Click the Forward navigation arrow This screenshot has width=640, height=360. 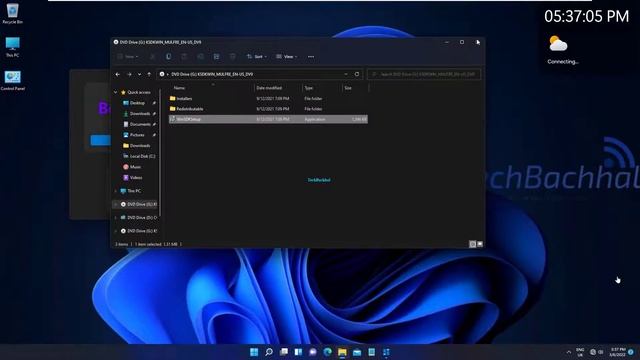(x=129, y=74)
